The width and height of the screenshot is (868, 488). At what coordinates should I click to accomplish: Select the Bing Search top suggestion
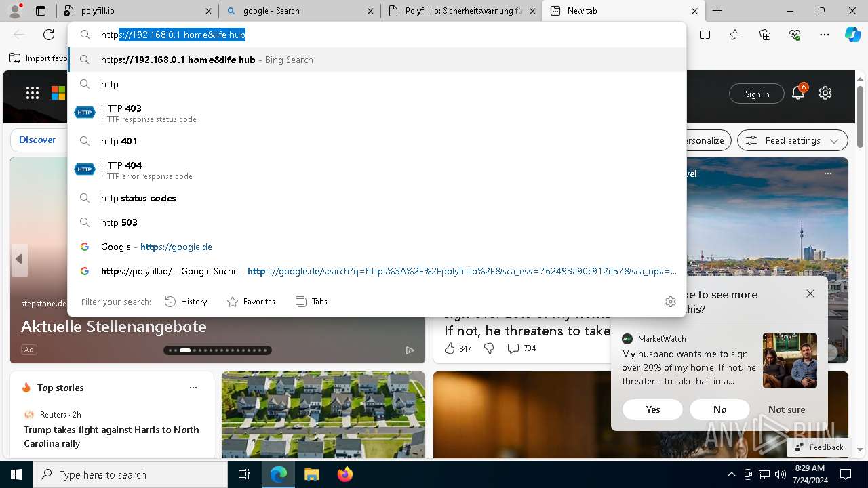point(377,60)
